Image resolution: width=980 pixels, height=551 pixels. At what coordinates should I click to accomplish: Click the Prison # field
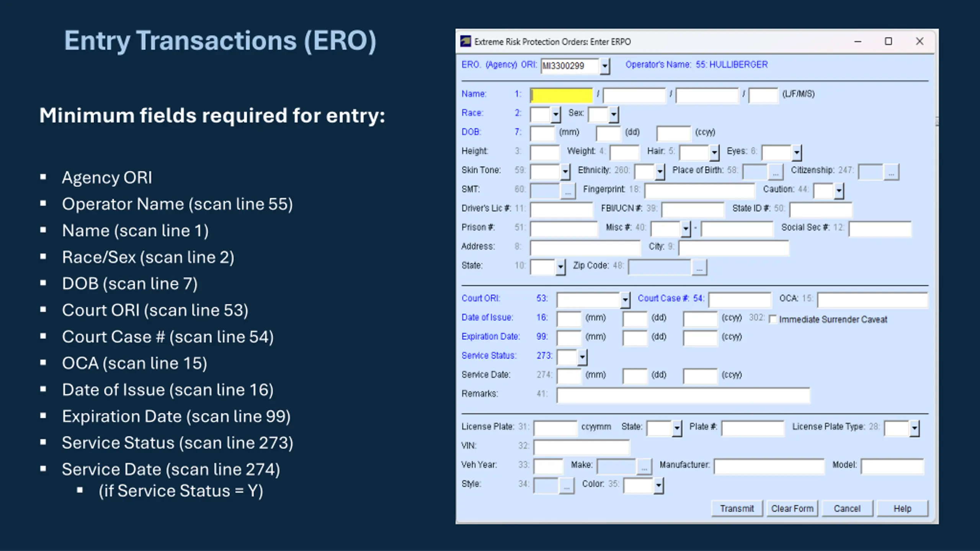pos(564,229)
